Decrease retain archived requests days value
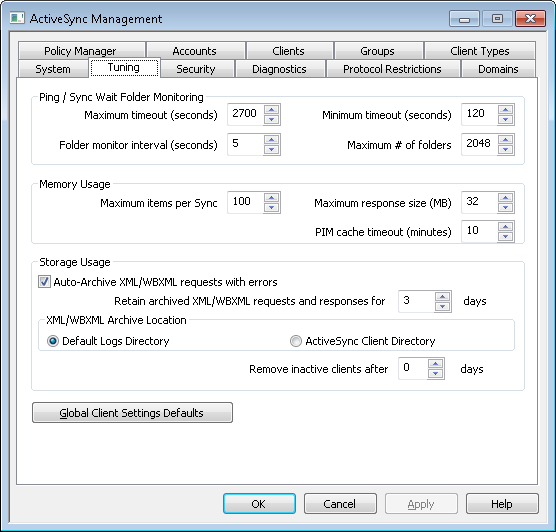Viewport: 556px width, 532px height. (x=443, y=306)
